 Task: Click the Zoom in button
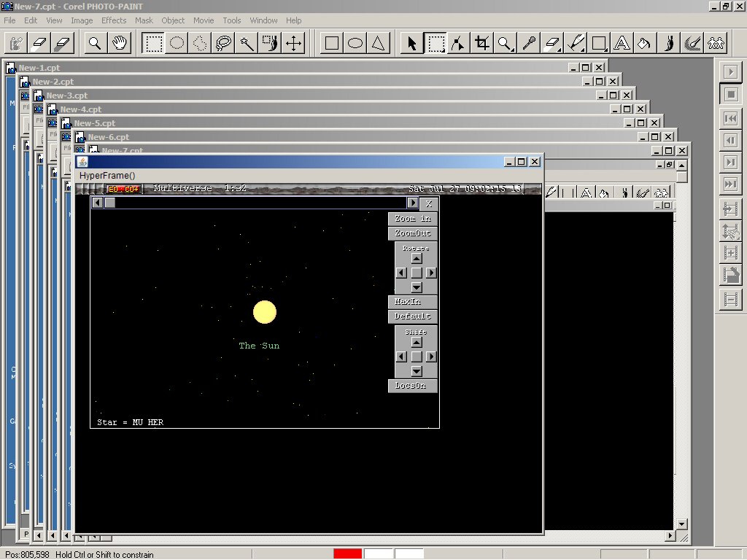click(412, 219)
